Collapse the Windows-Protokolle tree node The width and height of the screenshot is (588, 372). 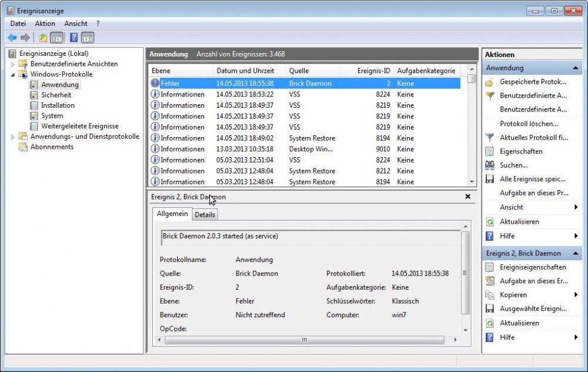click(13, 75)
